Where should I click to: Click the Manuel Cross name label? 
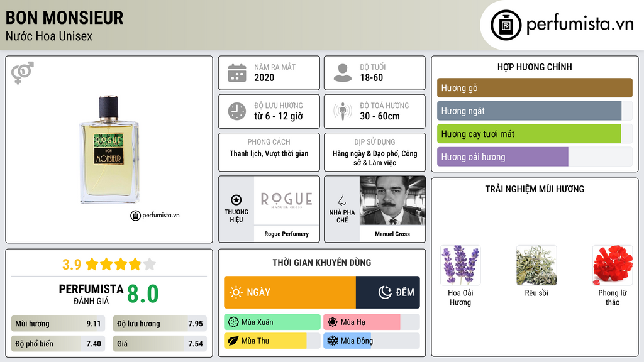point(392,234)
